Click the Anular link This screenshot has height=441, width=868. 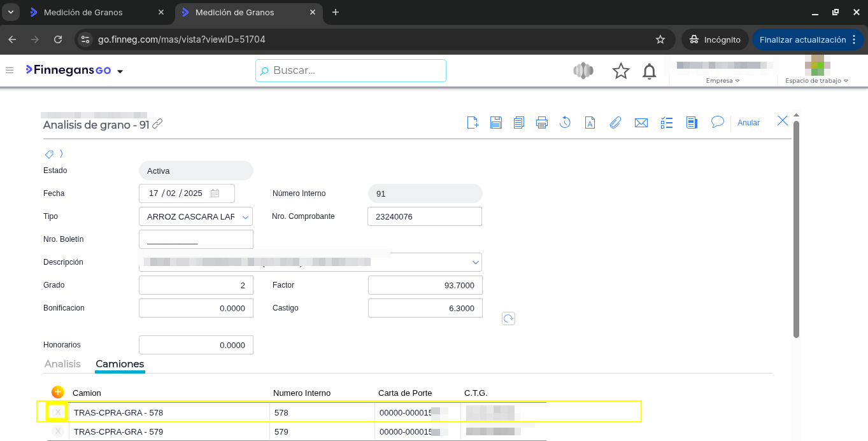(x=748, y=123)
